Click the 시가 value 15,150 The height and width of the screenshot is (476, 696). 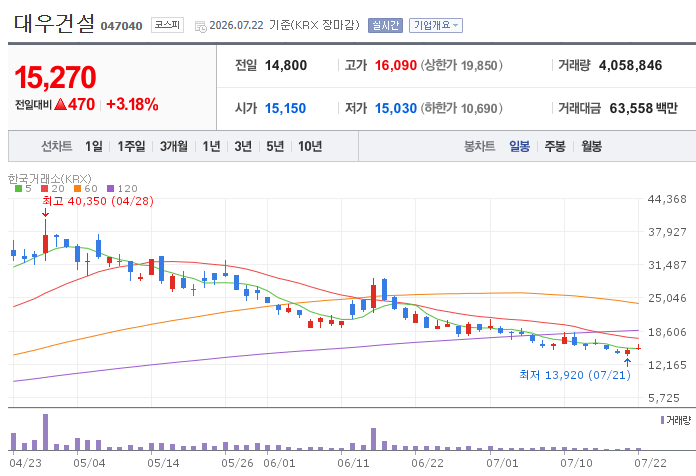click(x=285, y=108)
